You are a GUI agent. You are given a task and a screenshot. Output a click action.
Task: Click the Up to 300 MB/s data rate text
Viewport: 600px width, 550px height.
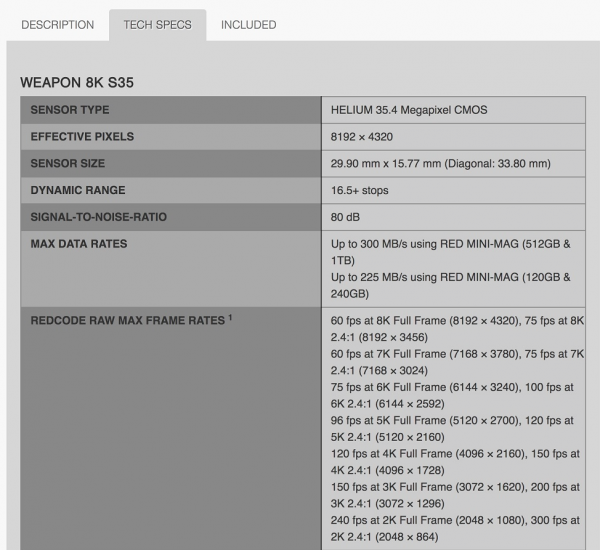click(450, 245)
